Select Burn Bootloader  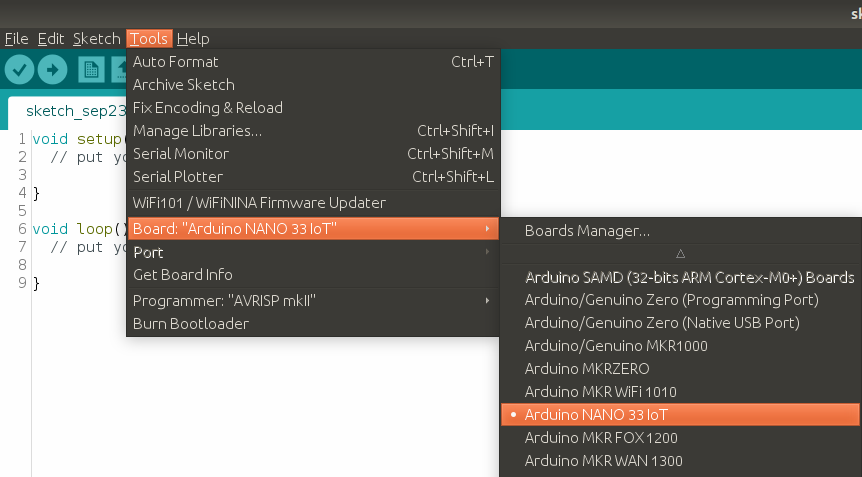313,324
